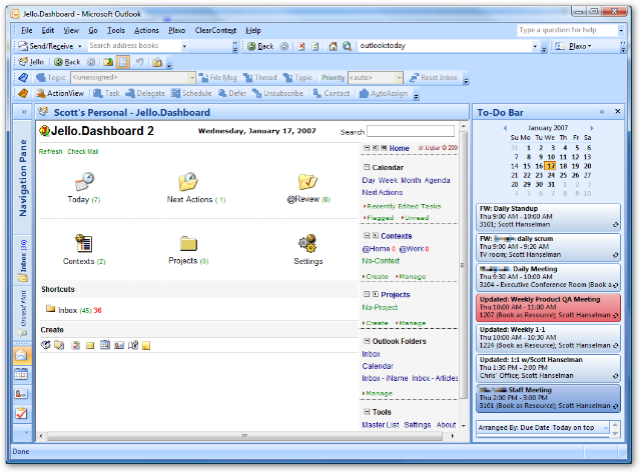Click the Master List link under Tools

pyautogui.click(x=380, y=425)
